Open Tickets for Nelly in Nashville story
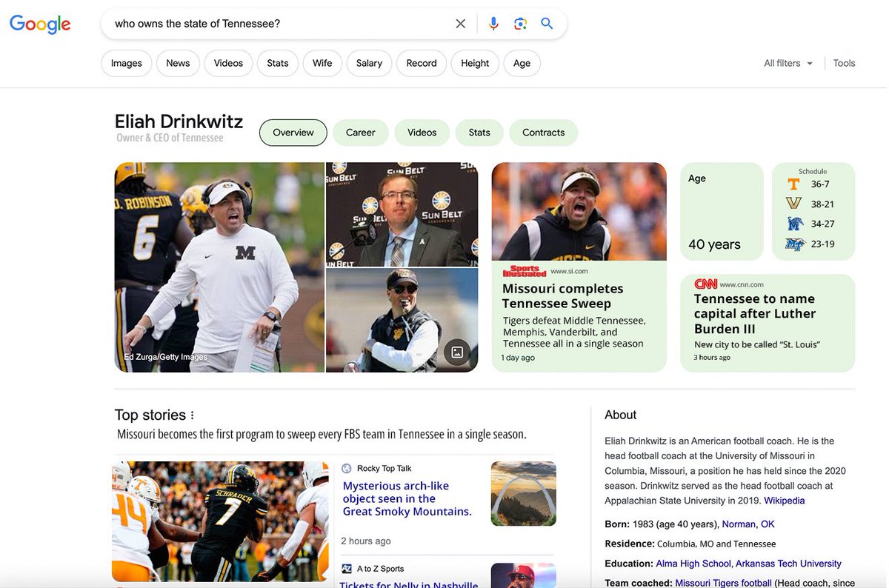This screenshot has height=588, width=889. pos(409,584)
